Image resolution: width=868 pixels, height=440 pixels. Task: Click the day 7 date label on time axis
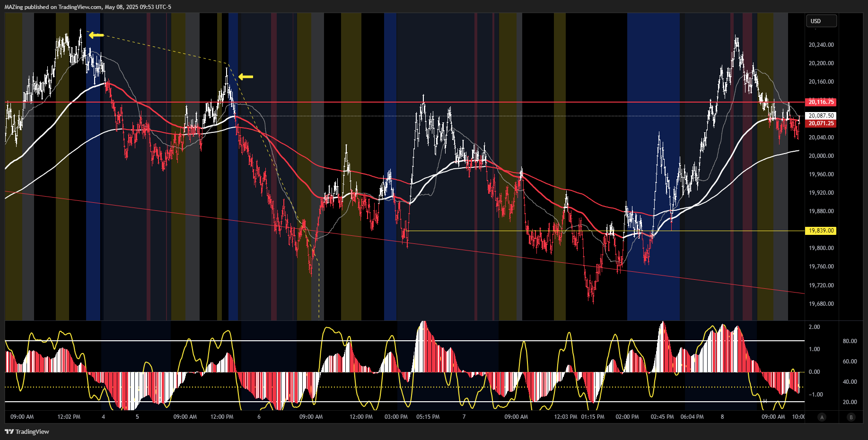point(464,417)
